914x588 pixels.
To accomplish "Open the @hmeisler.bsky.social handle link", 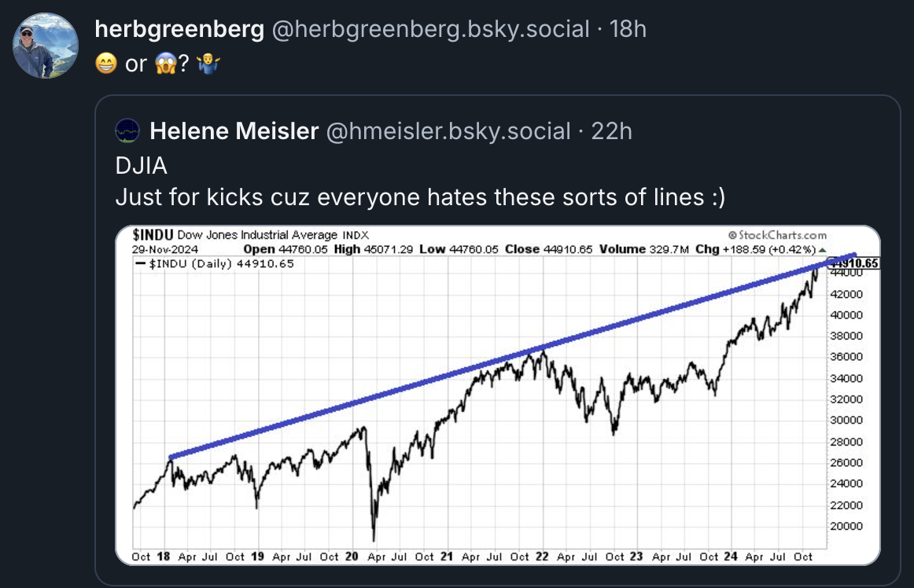I will (448, 131).
